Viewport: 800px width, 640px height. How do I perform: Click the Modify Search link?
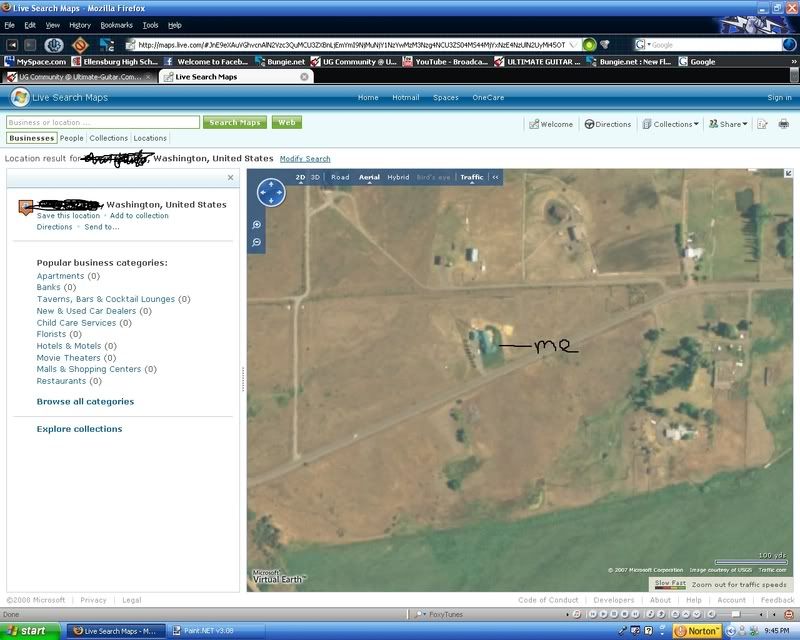tap(305, 159)
